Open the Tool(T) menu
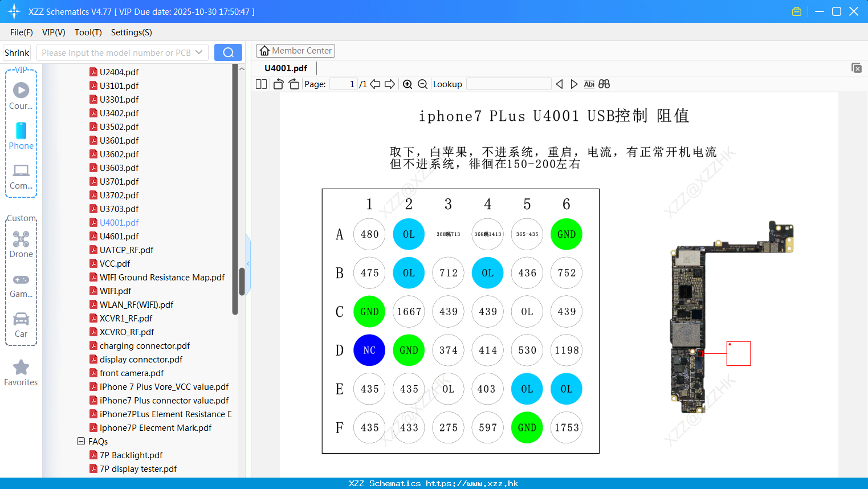 pyautogui.click(x=88, y=32)
